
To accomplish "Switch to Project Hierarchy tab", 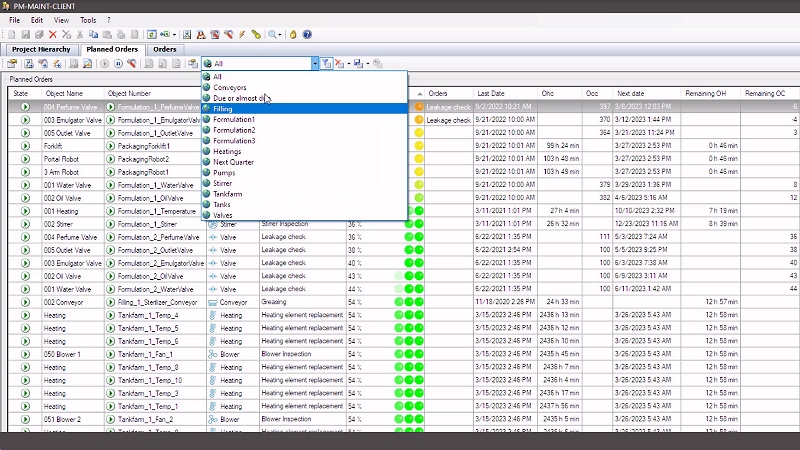I will click(41, 49).
